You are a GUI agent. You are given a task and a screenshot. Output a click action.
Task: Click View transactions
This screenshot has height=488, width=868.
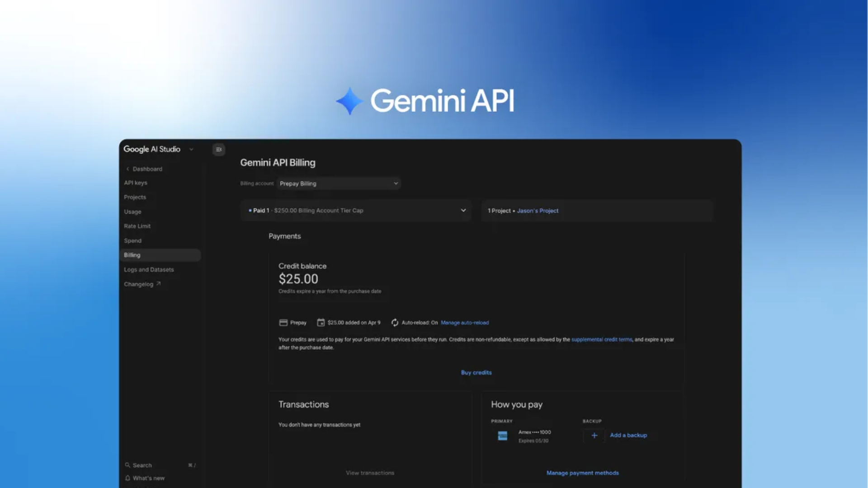370,473
